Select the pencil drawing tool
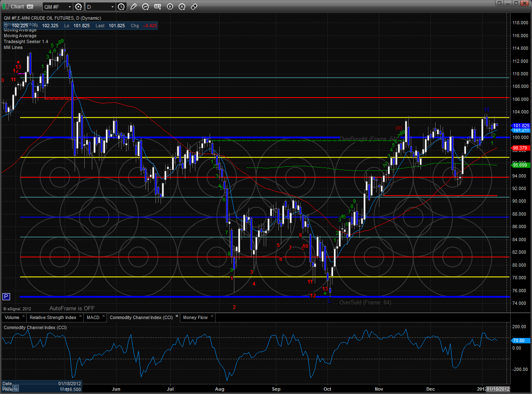Screen dimensions: 532x394 133,7
